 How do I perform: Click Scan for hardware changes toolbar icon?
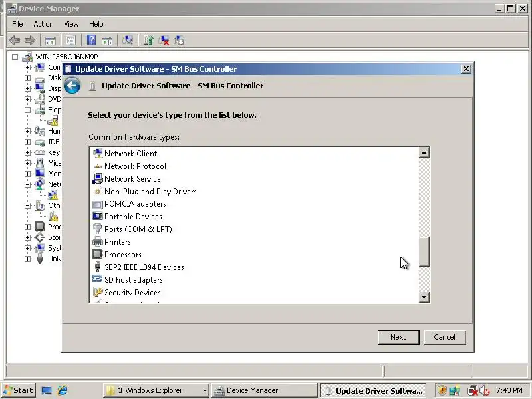[x=128, y=41]
